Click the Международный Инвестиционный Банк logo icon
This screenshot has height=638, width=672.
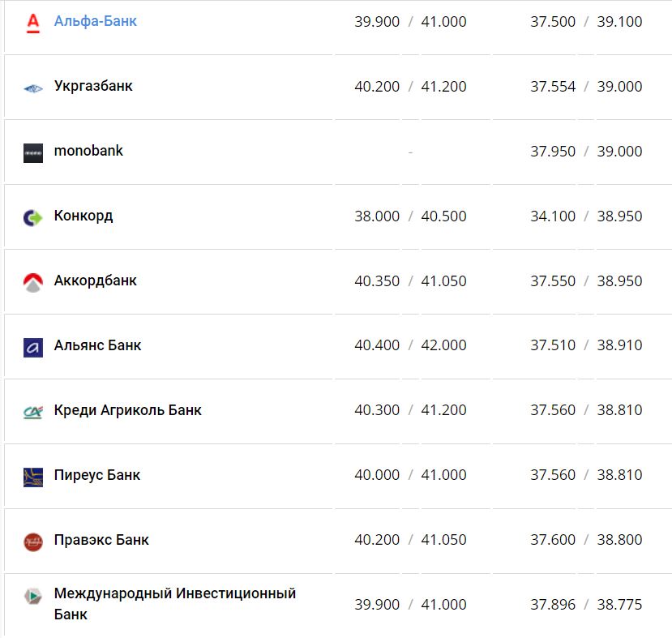click(x=33, y=597)
